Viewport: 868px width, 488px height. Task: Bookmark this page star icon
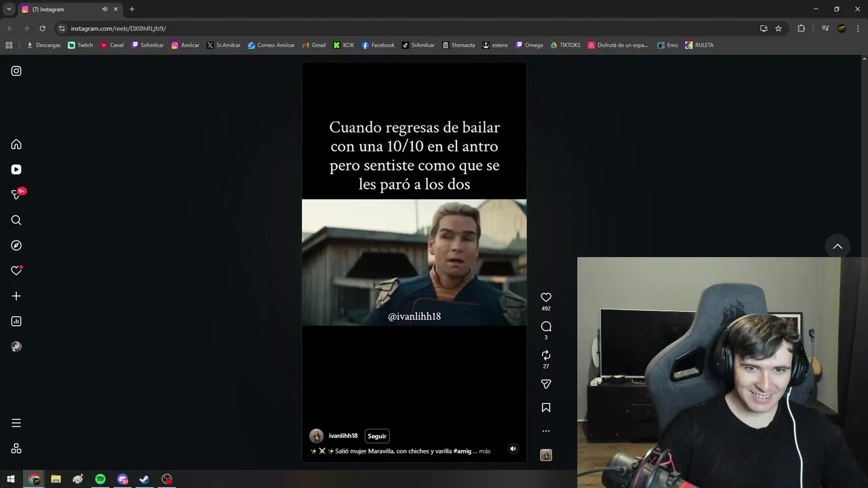tap(778, 28)
